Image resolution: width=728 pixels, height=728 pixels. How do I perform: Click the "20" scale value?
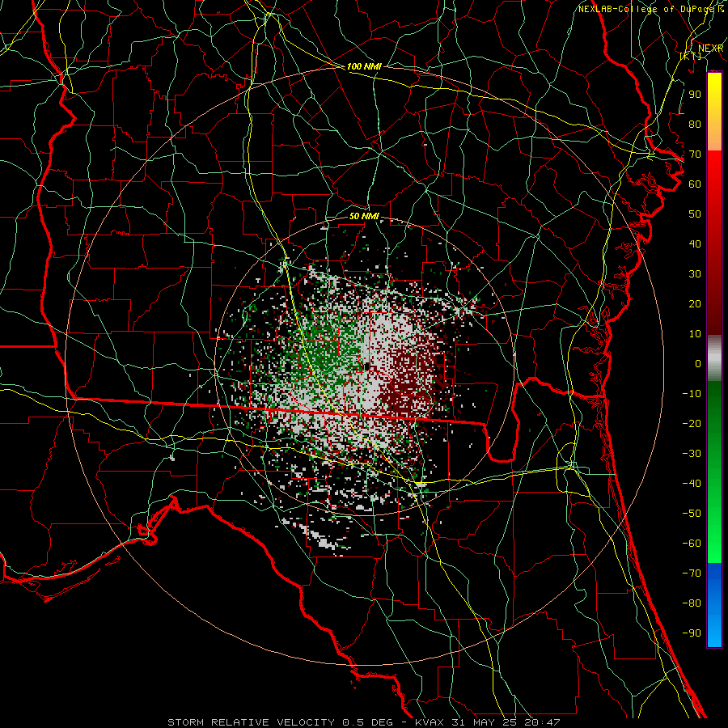pos(695,303)
